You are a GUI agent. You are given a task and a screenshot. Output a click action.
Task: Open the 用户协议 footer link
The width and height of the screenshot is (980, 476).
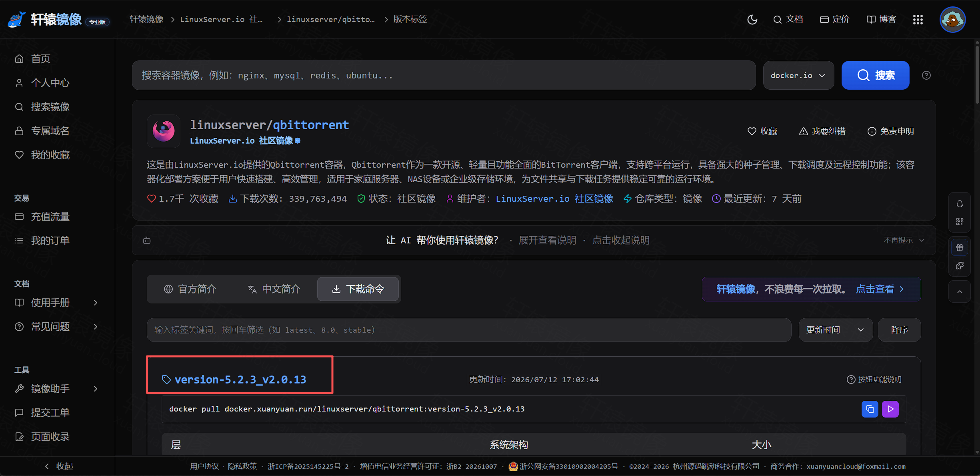click(x=204, y=466)
